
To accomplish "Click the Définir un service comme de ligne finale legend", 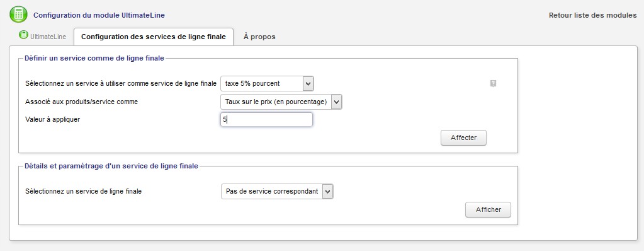I will click(94, 59).
